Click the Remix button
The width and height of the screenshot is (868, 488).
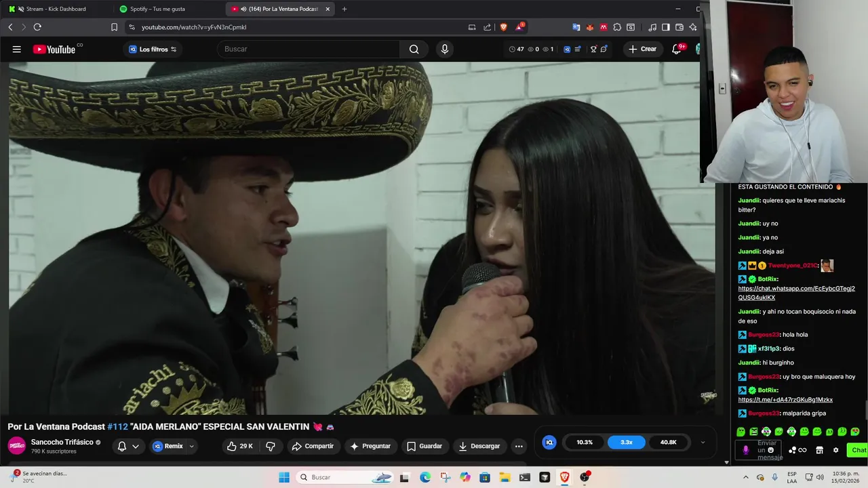[x=167, y=446]
